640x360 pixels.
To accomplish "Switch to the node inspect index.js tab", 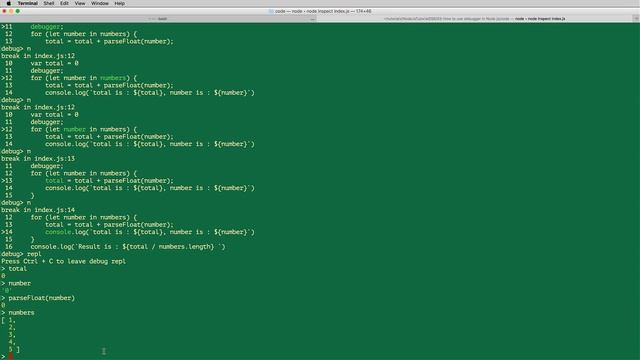I will click(x=475, y=19).
